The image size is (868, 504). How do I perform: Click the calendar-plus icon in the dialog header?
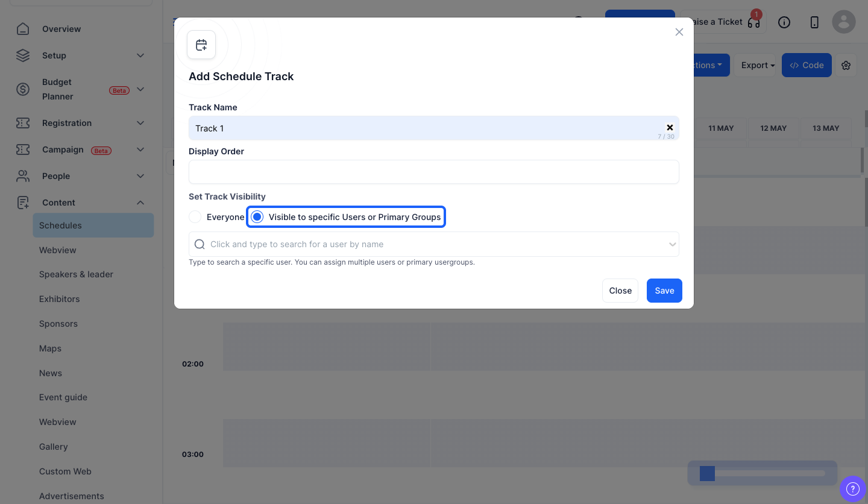click(x=201, y=45)
